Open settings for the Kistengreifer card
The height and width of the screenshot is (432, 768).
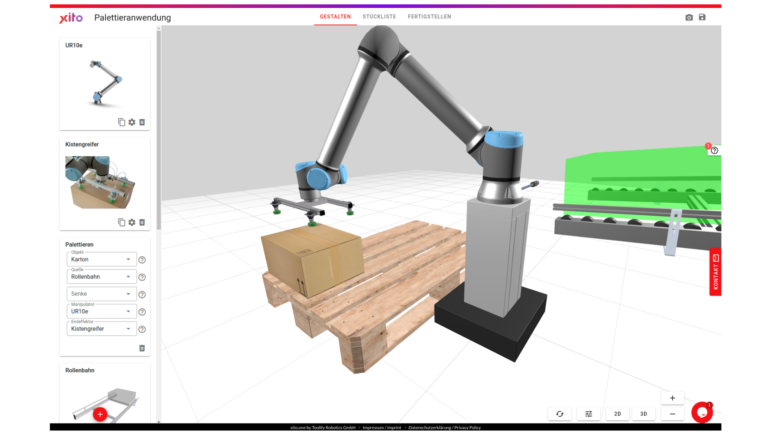tap(131, 222)
